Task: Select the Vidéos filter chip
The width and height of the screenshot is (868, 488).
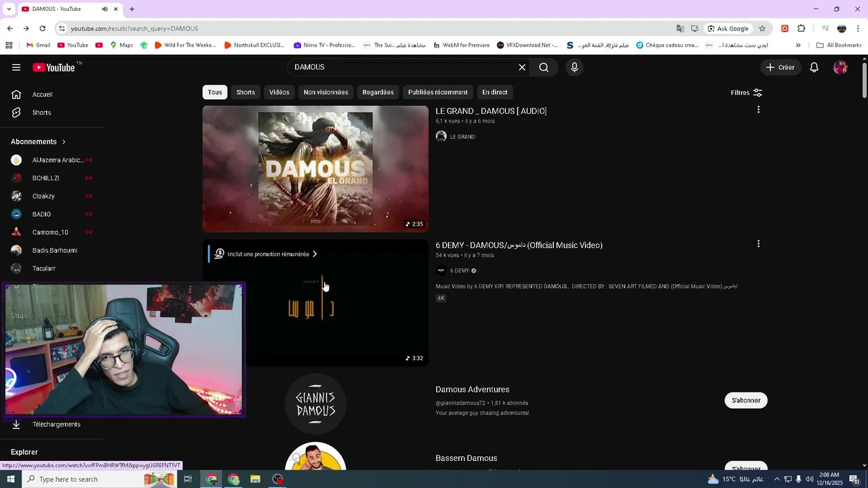Action: pyautogui.click(x=279, y=92)
